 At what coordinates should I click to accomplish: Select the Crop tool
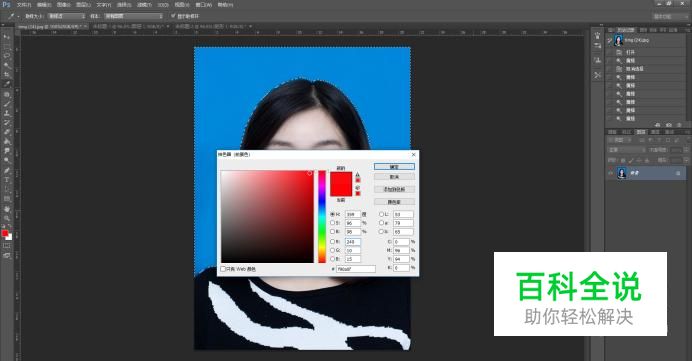[7, 75]
